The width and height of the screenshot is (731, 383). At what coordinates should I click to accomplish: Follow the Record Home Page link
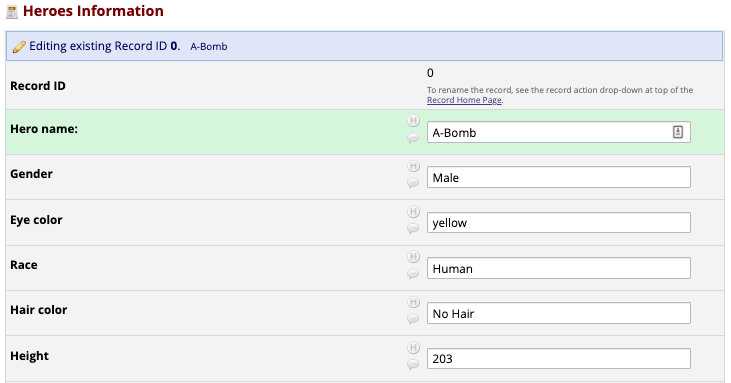coord(464,100)
